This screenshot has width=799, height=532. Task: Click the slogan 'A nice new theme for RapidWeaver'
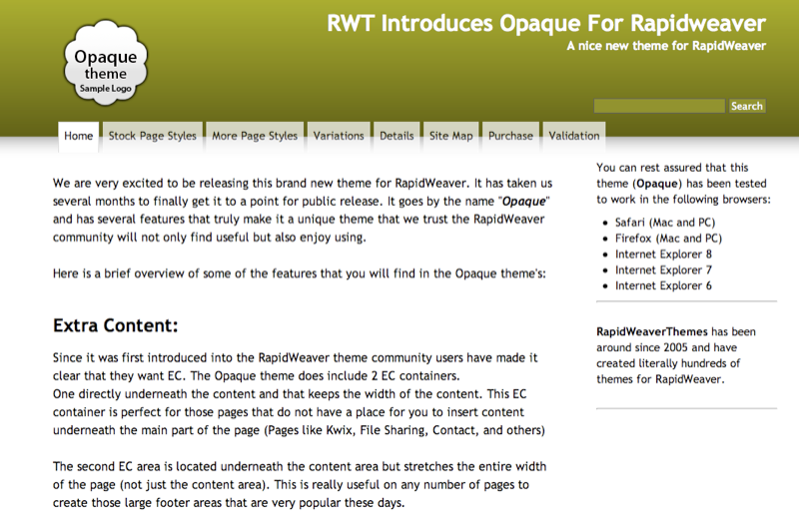pos(665,46)
